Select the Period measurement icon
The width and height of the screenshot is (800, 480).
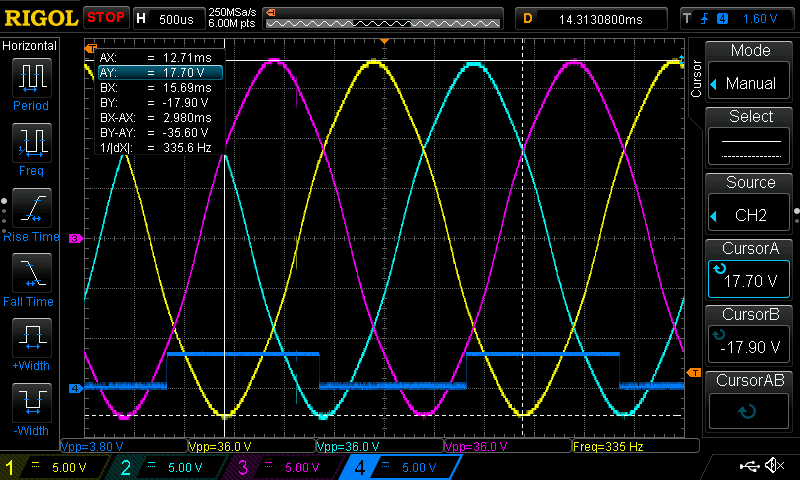click(x=32, y=78)
